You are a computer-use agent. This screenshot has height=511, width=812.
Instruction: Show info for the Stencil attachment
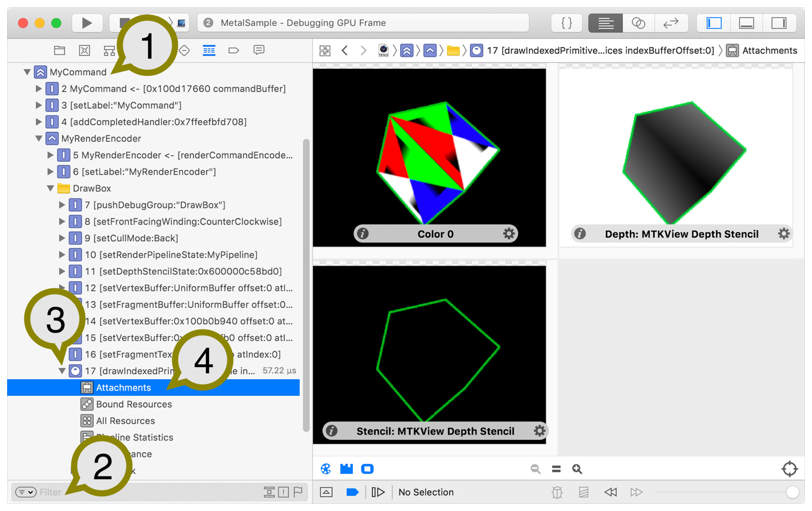331,431
